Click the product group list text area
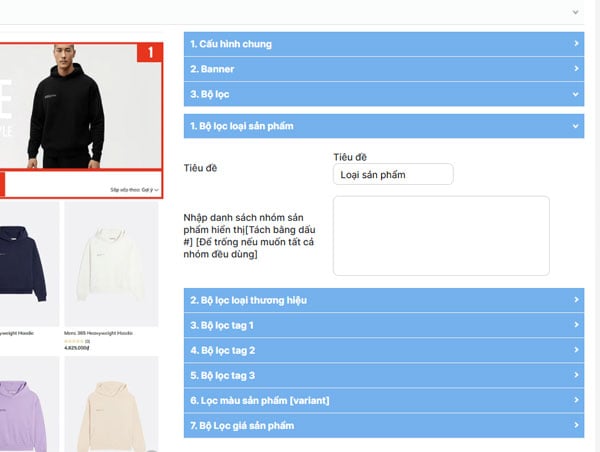 click(x=441, y=236)
